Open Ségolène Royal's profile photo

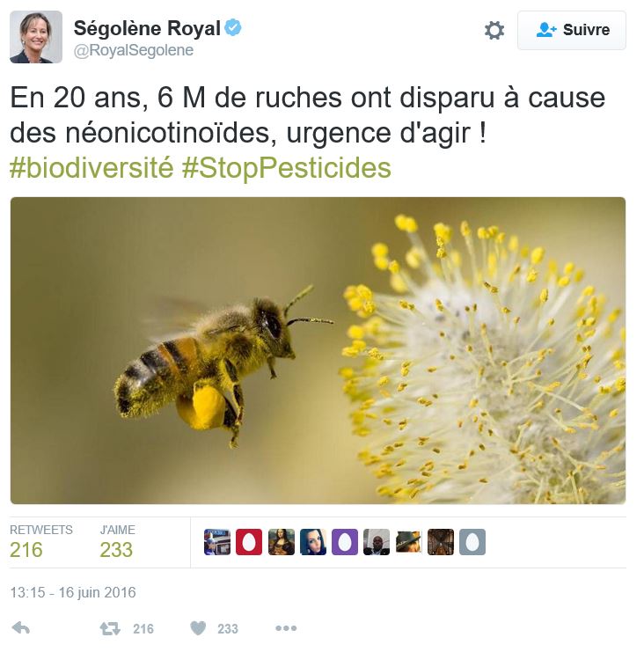(36, 37)
